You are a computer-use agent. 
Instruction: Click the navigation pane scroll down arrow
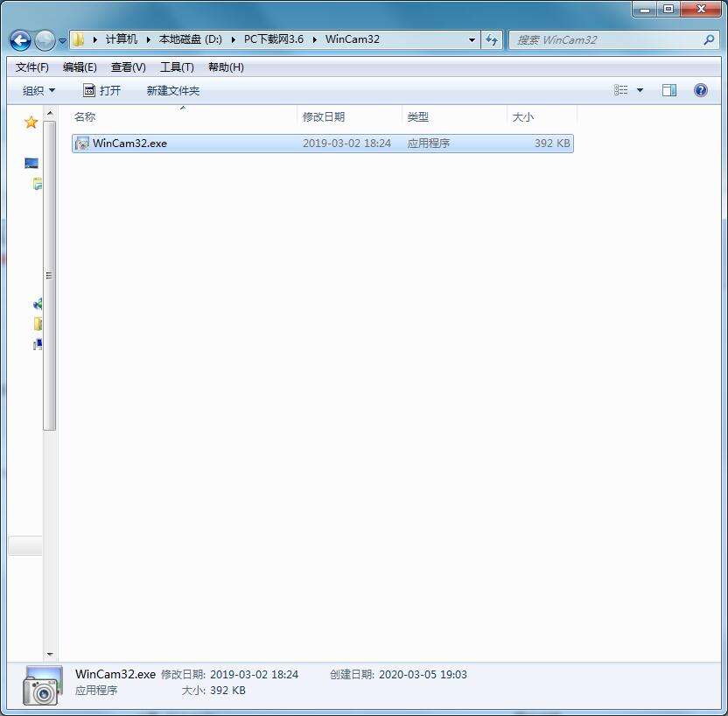tap(50, 654)
